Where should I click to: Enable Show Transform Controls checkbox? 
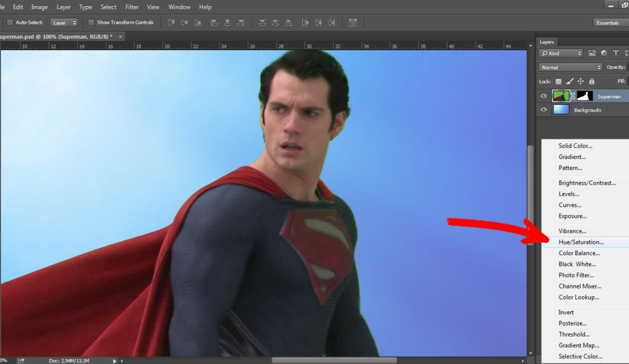[91, 23]
